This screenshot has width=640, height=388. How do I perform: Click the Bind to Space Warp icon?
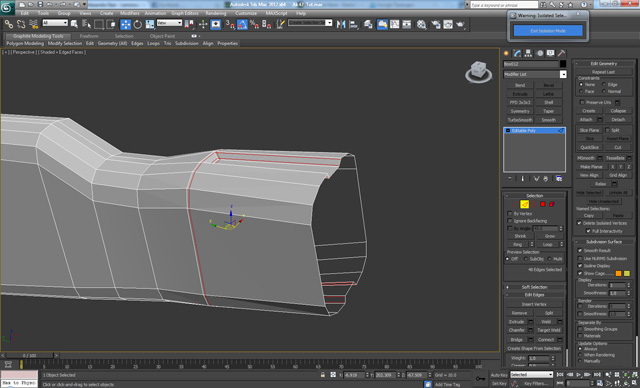pyautogui.click(x=33, y=24)
